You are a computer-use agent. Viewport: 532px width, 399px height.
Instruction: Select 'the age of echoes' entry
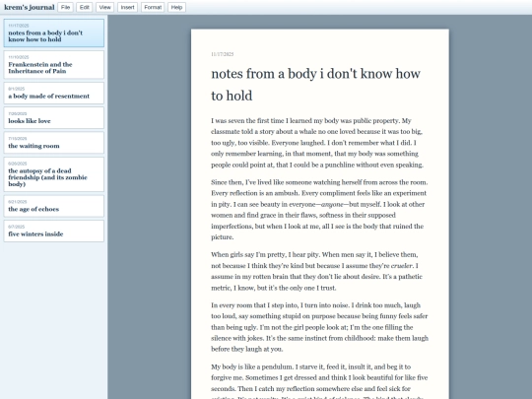tap(54, 206)
